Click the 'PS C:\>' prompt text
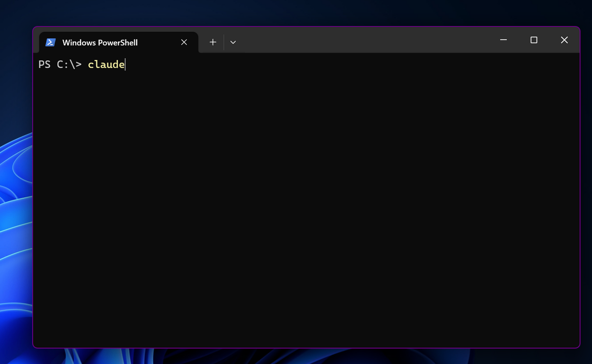592x364 pixels. (60, 65)
